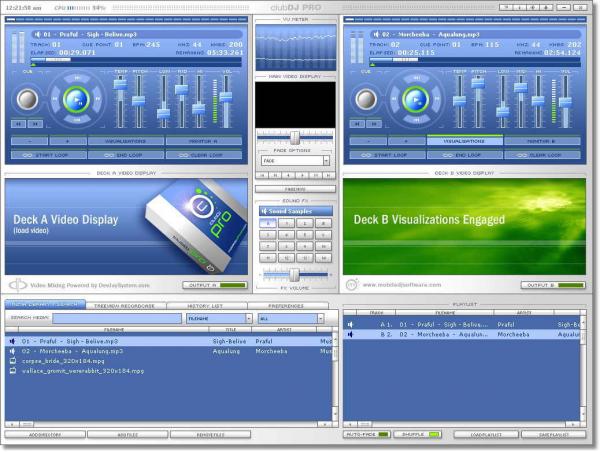This screenshot has width=600, height=452.
Task: Click the Sound Samples header
Action: tap(296, 211)
